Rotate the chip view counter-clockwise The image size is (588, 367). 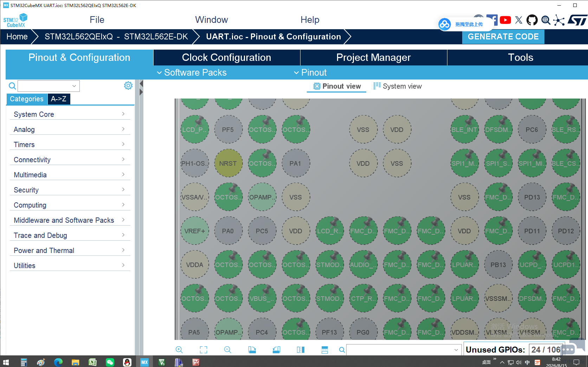click(x=276, y=350)
